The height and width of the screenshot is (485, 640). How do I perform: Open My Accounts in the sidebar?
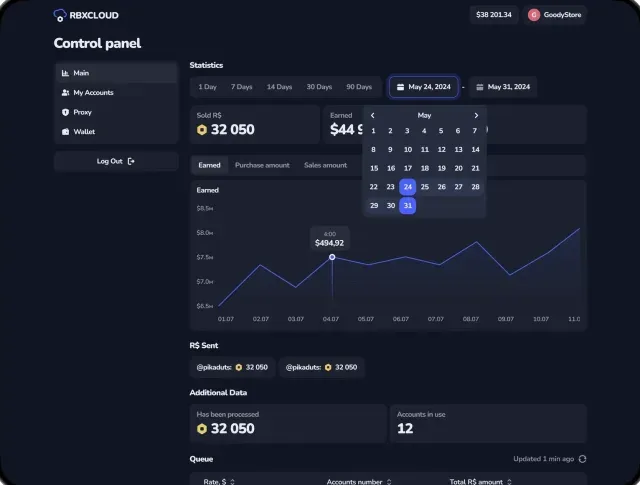coord(116,93)
